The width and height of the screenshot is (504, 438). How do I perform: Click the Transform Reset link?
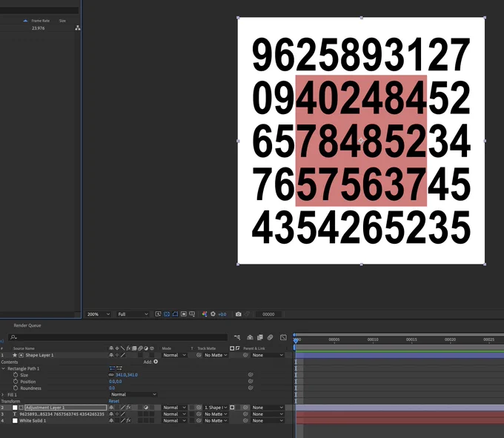(x=114, y=401)
